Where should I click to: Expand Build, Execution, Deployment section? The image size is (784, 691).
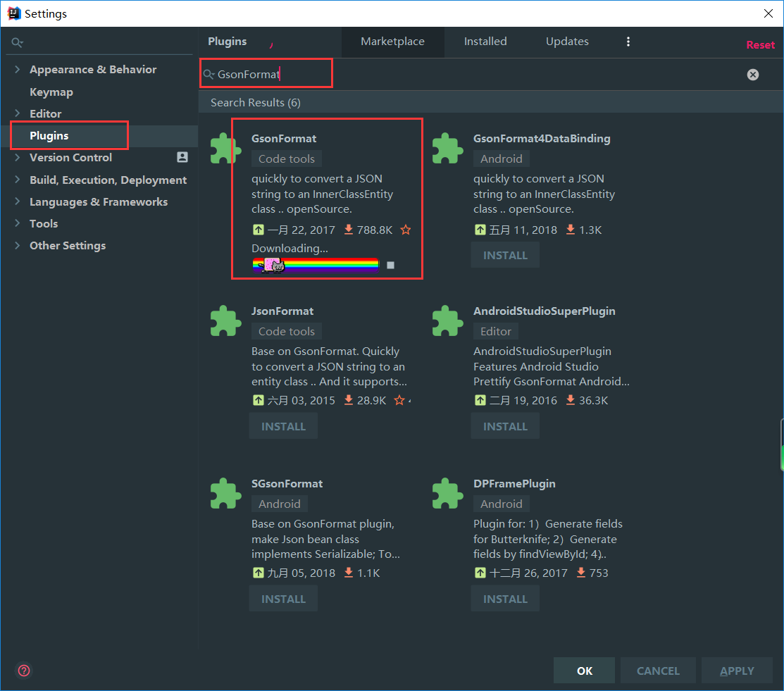click(18, 180)
